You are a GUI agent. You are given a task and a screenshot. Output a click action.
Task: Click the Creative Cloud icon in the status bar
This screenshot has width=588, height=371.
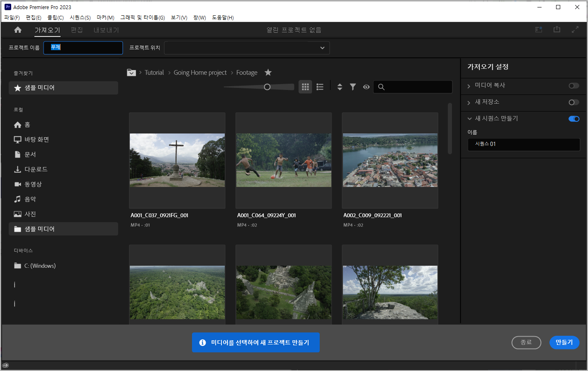pos(6,366)
